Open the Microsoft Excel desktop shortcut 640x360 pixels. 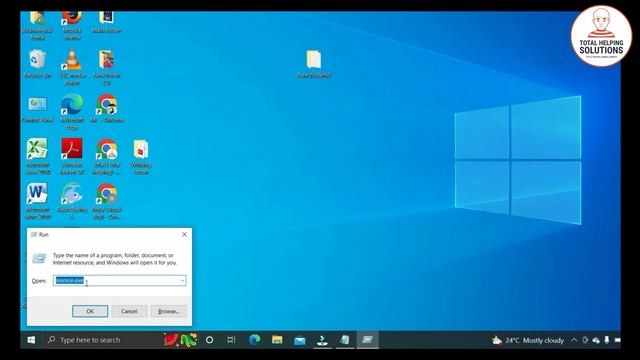tap(38, 157)
